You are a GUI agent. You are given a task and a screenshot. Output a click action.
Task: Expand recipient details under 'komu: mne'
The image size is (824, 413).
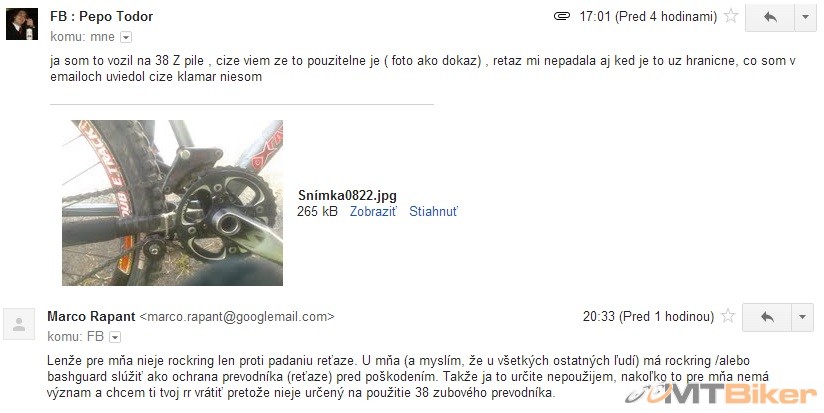click(x=126, y=37)
